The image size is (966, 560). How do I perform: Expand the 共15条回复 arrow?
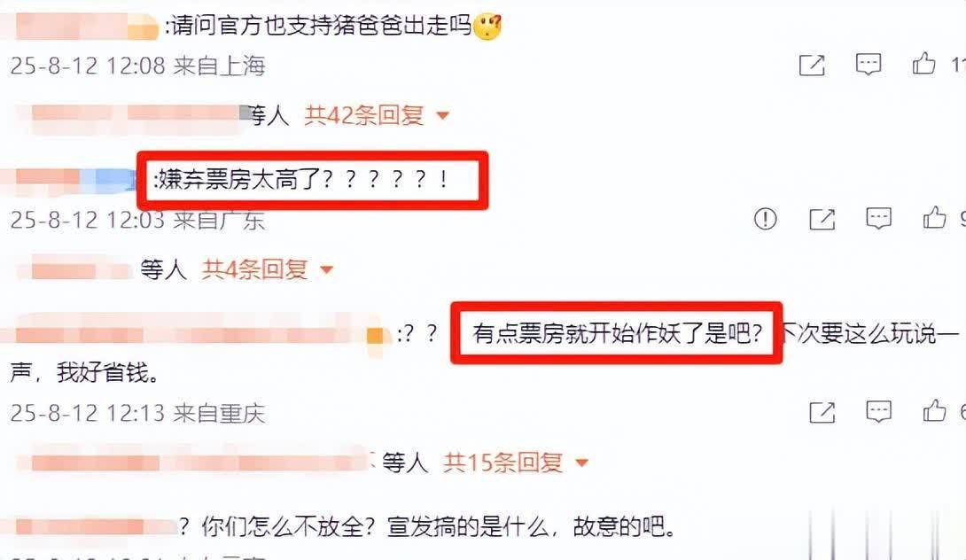(x=581, y=462)
